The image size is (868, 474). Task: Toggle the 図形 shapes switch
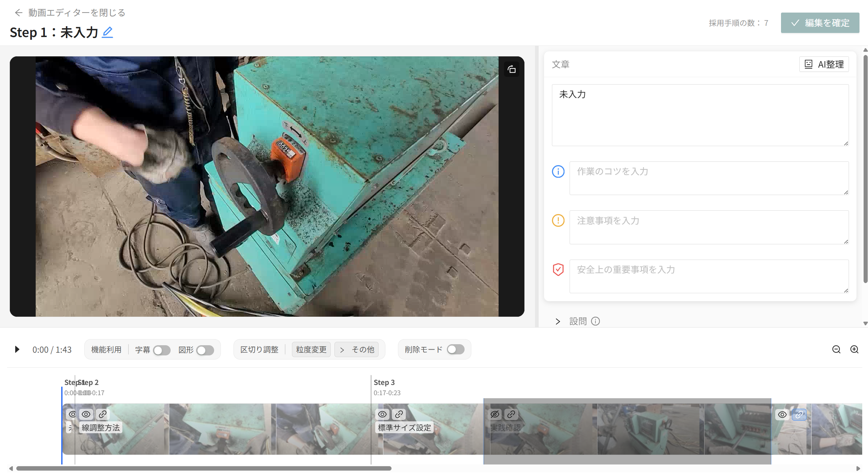click(205, 350)
